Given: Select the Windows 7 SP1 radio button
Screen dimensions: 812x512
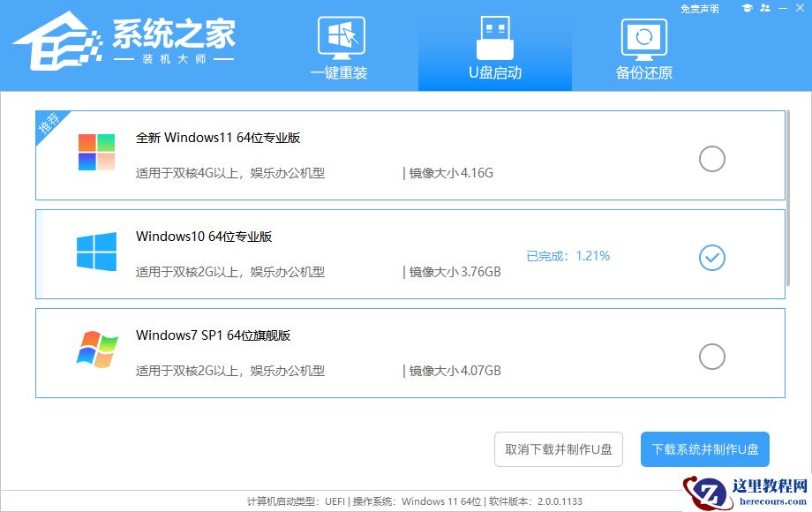Looking at the screenshot, I should tap(710, 356).
